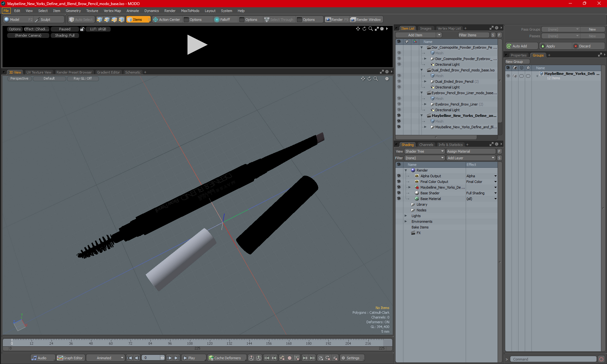Click the record keyframe circle icon
The width and height of the screenshot is (607, 364).
[x=289, y=358]
